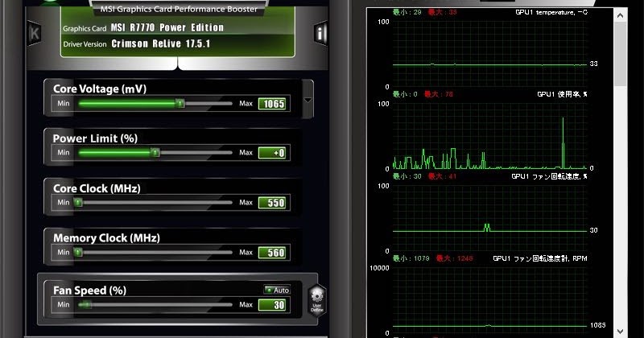Click the Fan Speed (%) label
The width and height of the screenshot is (644, 338).
click(x=89, y=291)
